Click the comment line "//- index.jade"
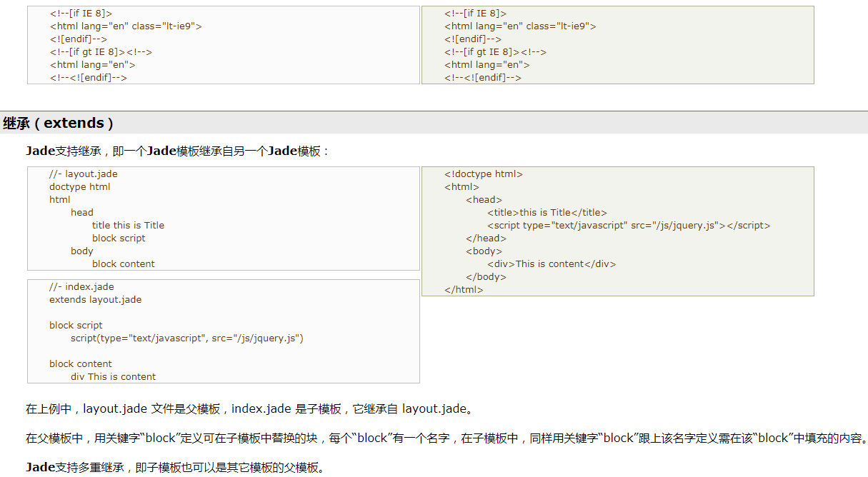868x477 pixels. [81, 286]
